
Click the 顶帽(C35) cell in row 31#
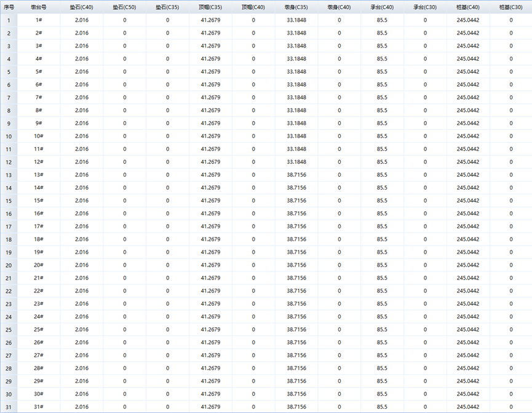210,407
